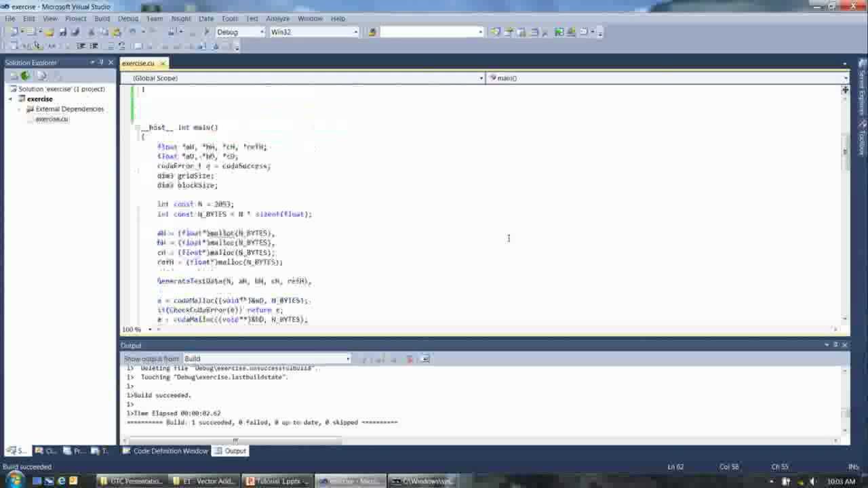868x488 pixels.
Task: Open the Debug menu
Action: (x=128, y=18)
